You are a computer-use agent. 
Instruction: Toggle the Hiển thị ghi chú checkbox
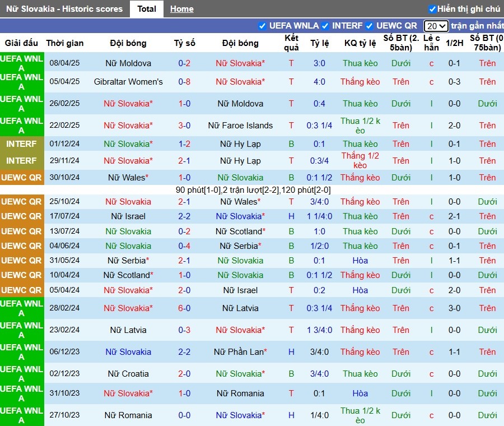point(432,9)
